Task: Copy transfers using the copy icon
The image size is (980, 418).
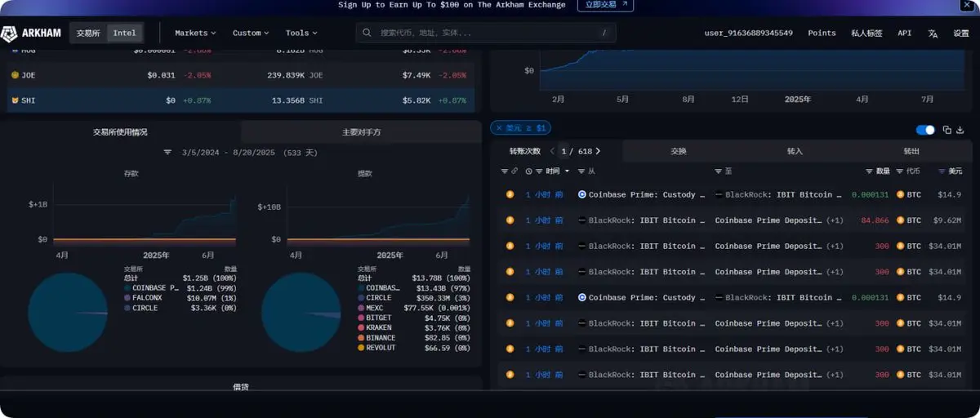Action: click(x=947, y=130)
